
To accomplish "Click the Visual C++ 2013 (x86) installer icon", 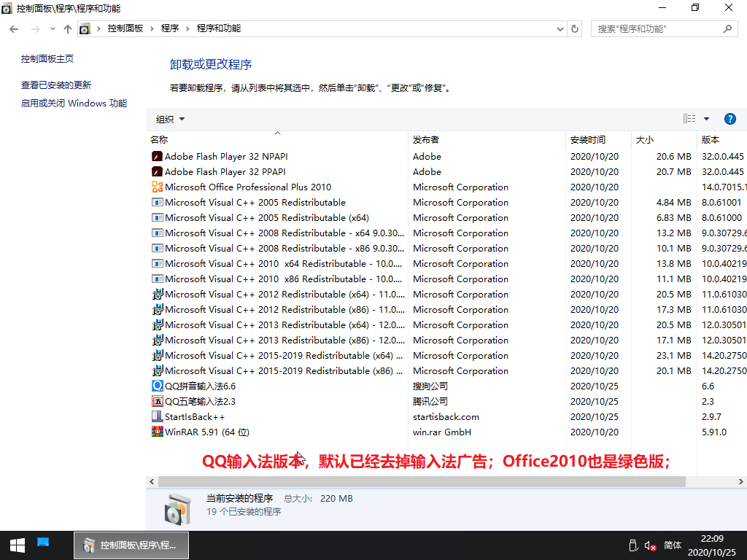I will 157,340.
